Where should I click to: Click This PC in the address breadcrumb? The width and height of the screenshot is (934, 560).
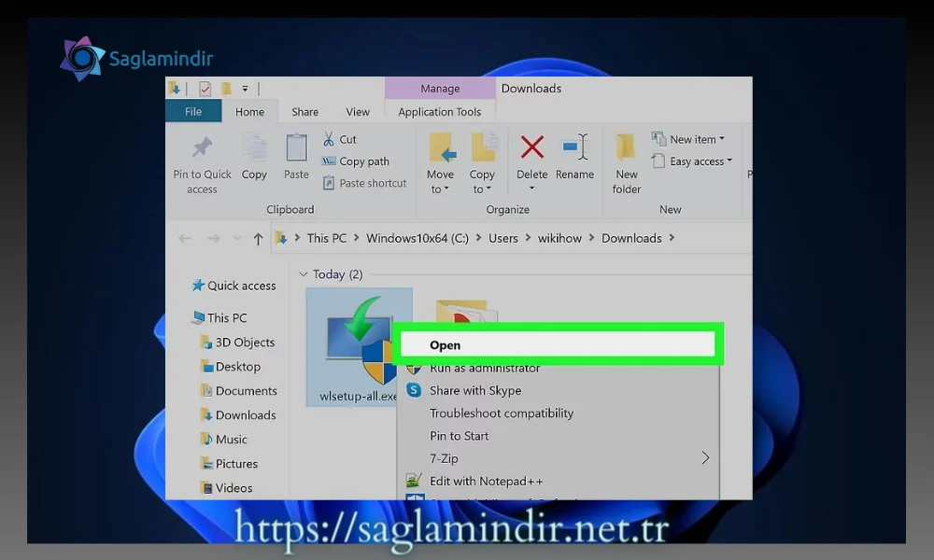[x=326, y=238]
